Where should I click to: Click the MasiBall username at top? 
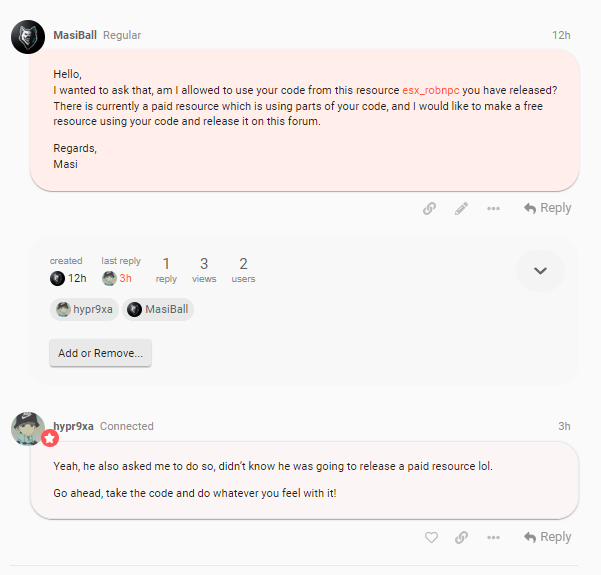pyautogui.click(x=75, y=35)
